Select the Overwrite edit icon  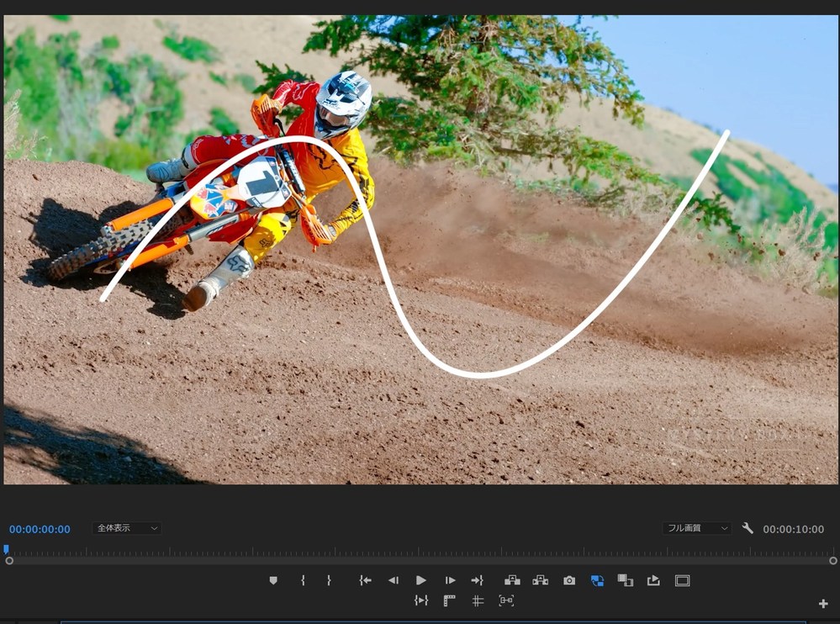[x=542, y=580]
